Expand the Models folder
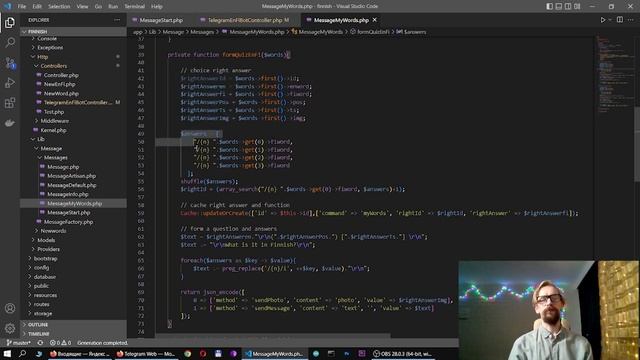This screenshot has width=640, height=360. point(73,240)
